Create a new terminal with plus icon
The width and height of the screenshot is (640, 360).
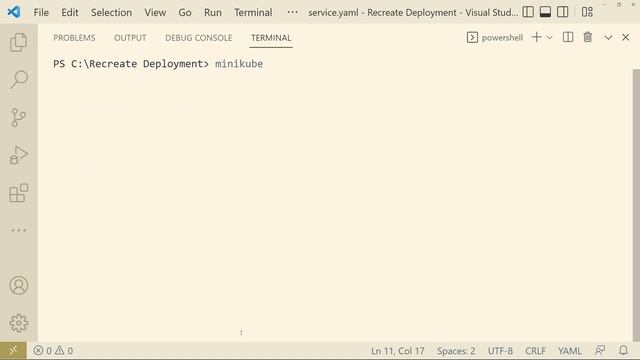click(x=537, y=37)
